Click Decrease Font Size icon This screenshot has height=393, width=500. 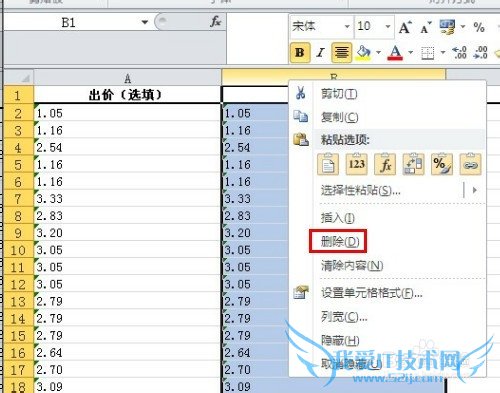(x=426, y=27)
